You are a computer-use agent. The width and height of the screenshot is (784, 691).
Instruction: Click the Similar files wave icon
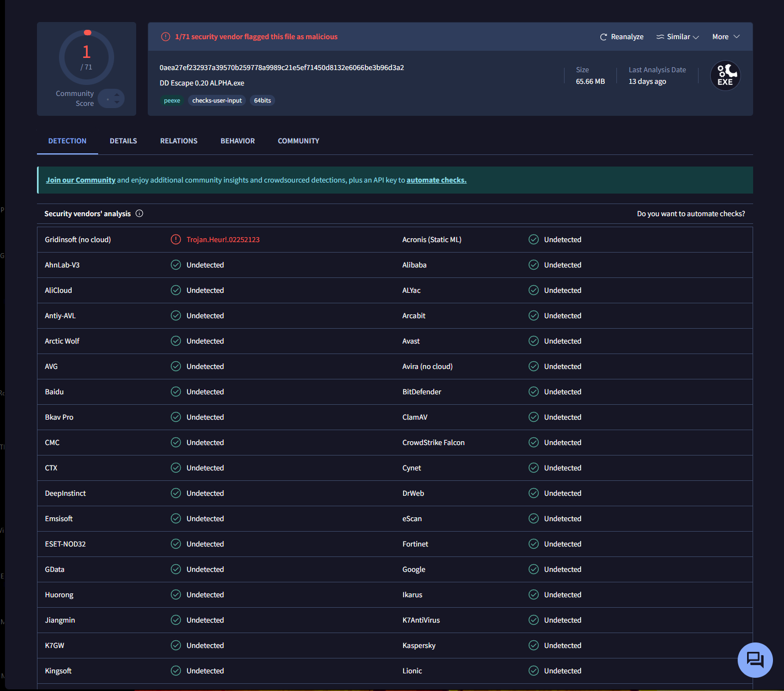pos(660,37)
